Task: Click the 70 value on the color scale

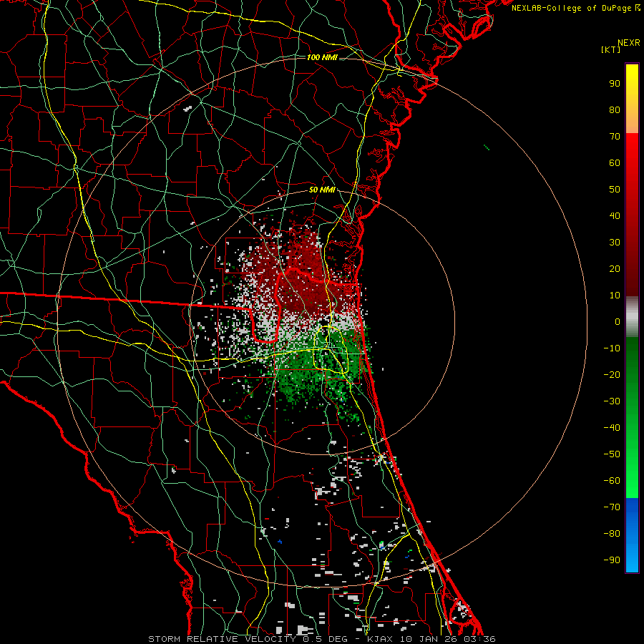Action: (x=615, y=137)
